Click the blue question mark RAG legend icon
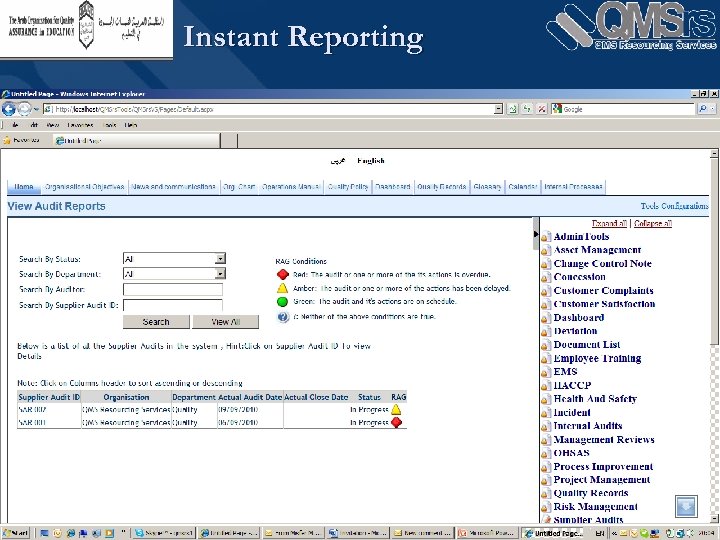Viewport: 720px width, 540px height. [283, 317]
